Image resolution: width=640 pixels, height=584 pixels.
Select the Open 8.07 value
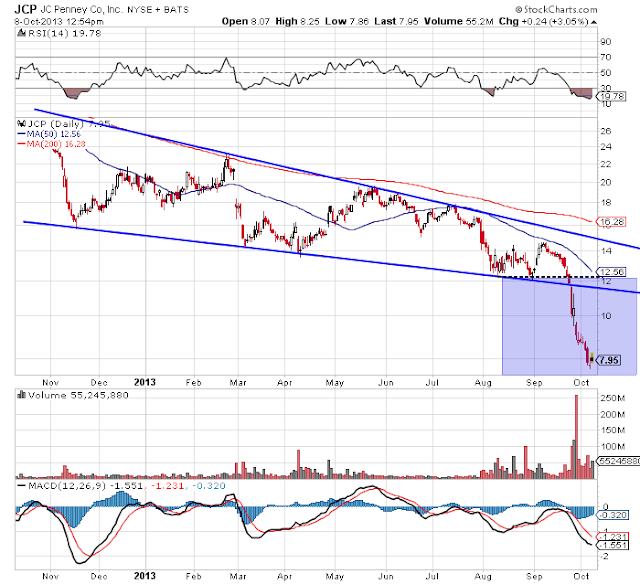click(x=246, y=21)
